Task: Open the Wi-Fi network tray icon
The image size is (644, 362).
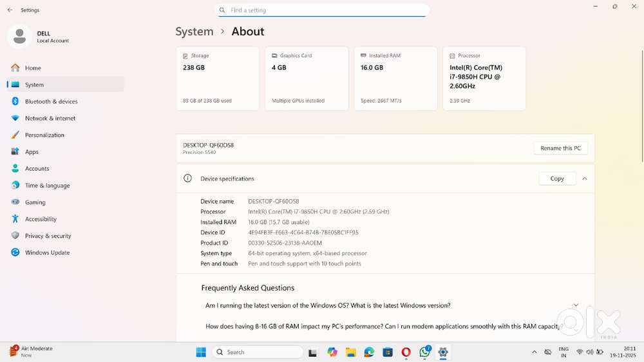Action: pos(580,352)
